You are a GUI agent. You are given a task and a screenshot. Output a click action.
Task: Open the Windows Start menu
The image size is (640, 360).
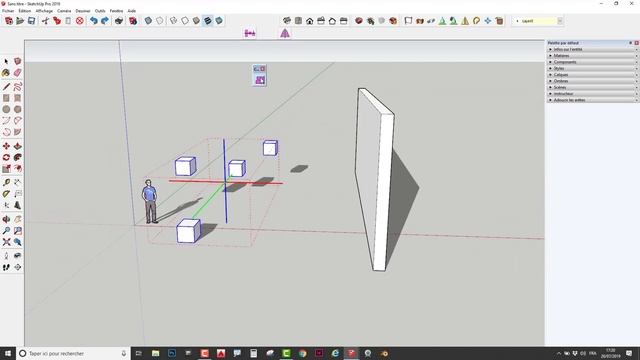[8, 353]
